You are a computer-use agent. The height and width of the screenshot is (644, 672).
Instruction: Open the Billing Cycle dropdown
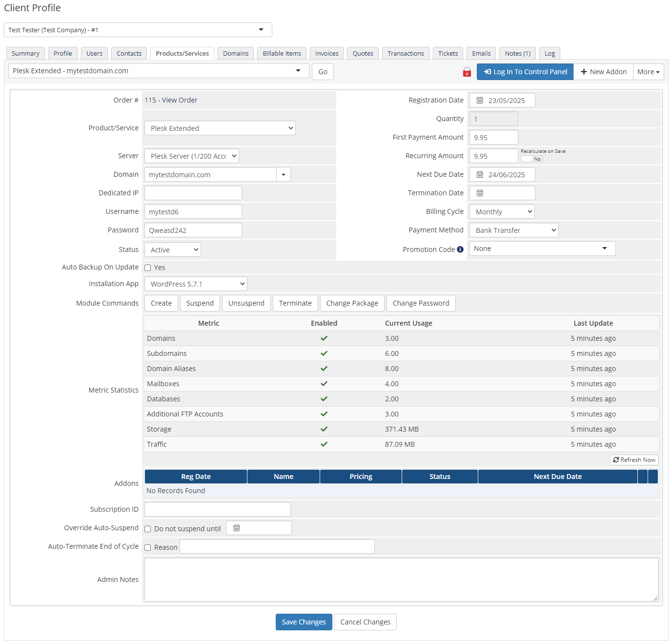tap(502, 211)
